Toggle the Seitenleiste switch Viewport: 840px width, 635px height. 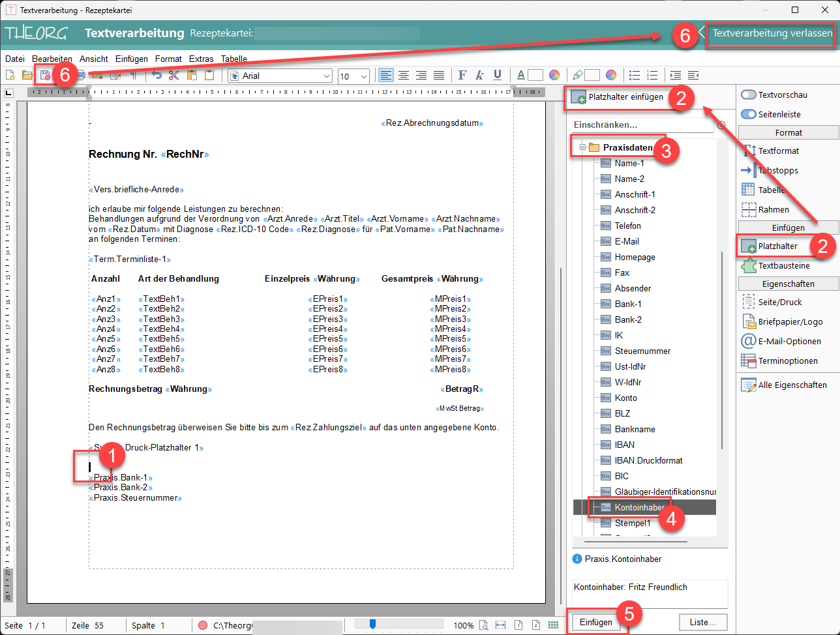click(x=749, y=114)
